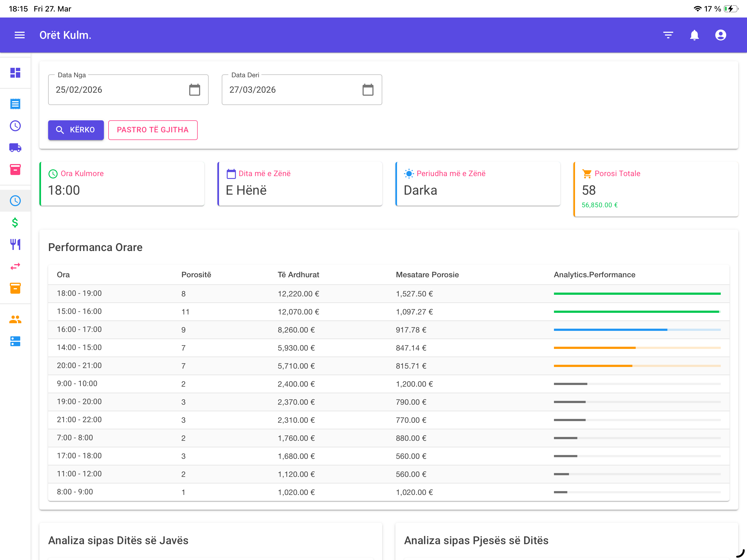Open receipt list icon in sidebar
The height and width of the screenshot is (560, 747).
[15, 104]
